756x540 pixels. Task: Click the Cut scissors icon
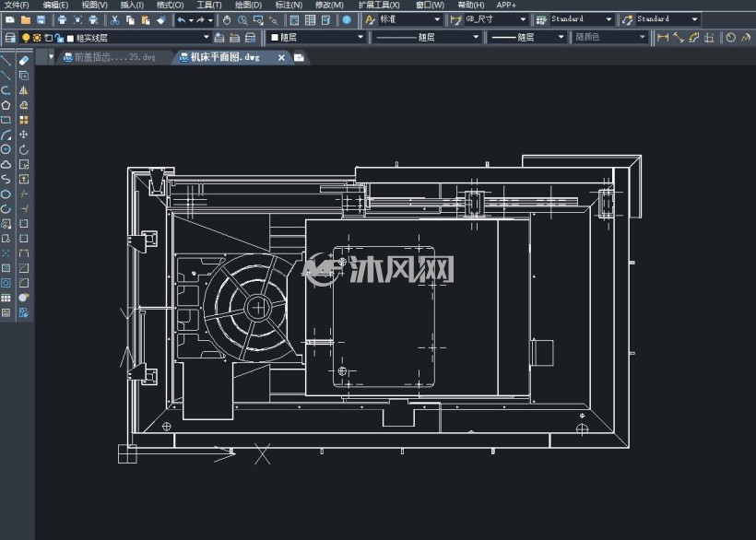[x=114, y=20]
